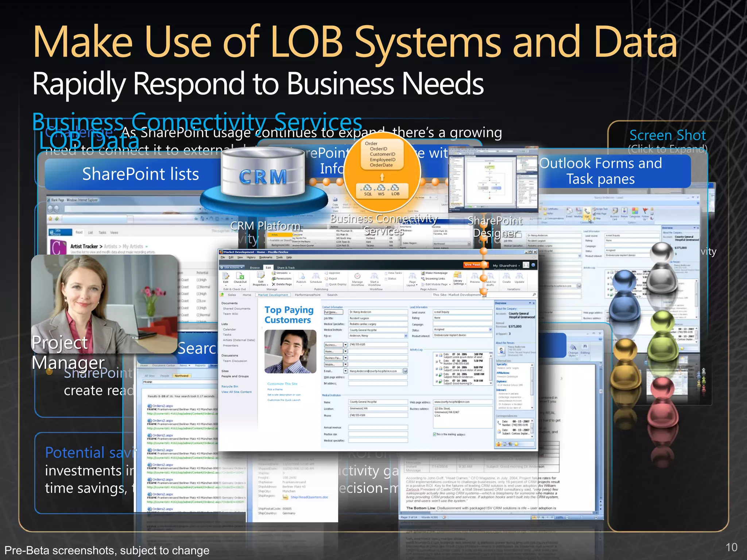Open the Site Actions dropdown
The image size is (747, 560).
coord(232,268)
